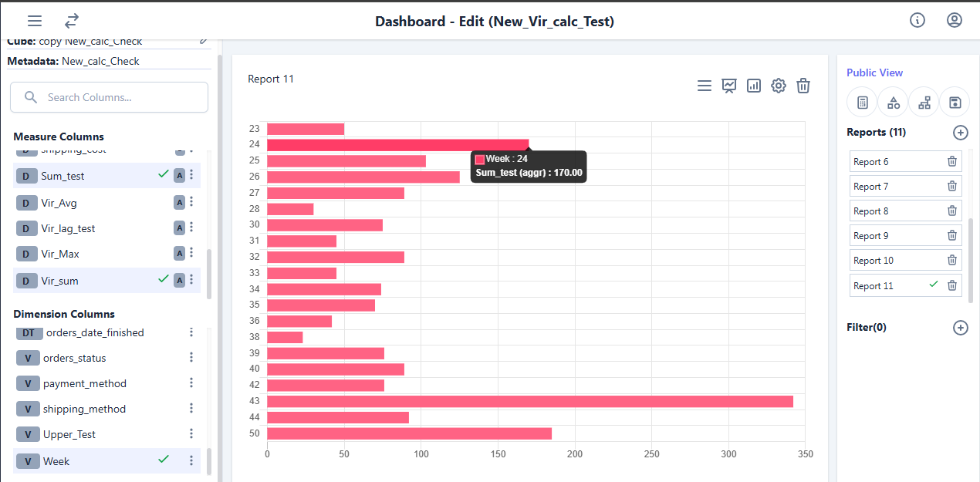Click the Public View link

click(874, 72)
